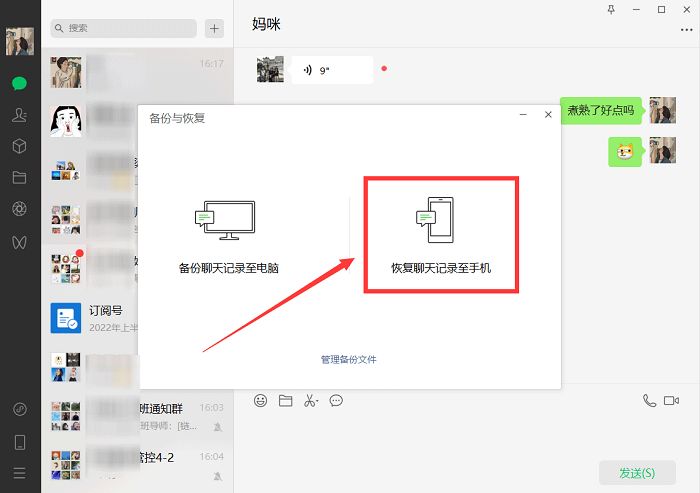The height and width of the screenshot is (493, 700).
Task: Play the 9-second voice message
Action: click(x=332, y=70)
